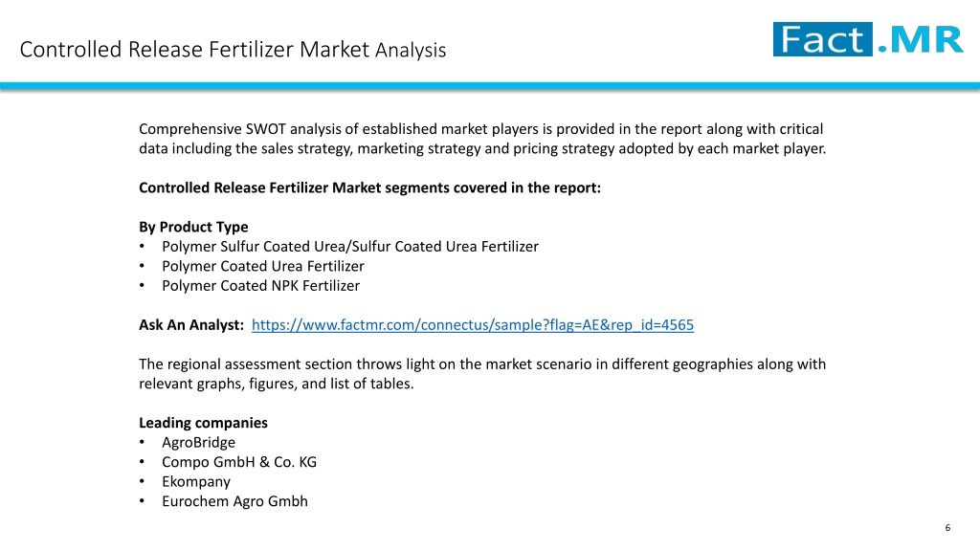
Task: Click the SWOT analysis paragraph
Action: pyautogui.click(x=482, y=139)
